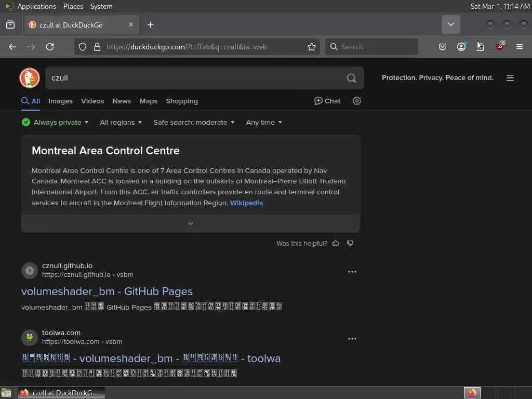Select the All results tab
Screen dimensions: 532x399
31,101
